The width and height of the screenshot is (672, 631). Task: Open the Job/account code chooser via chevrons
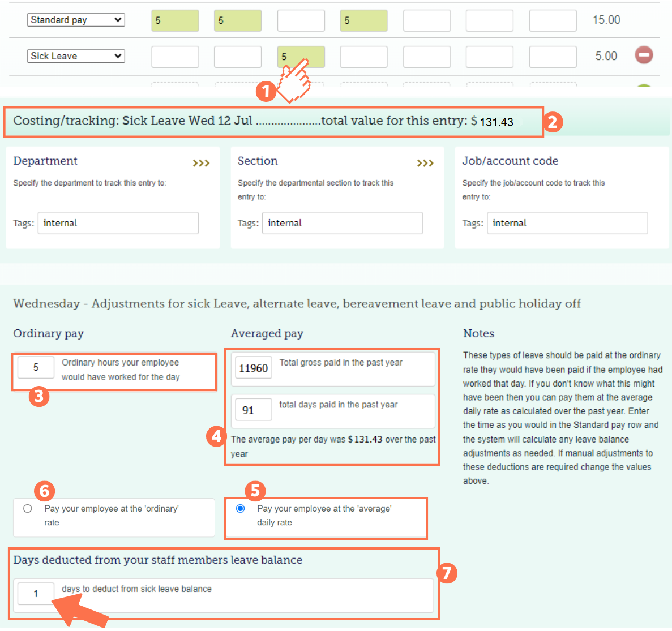649,162
